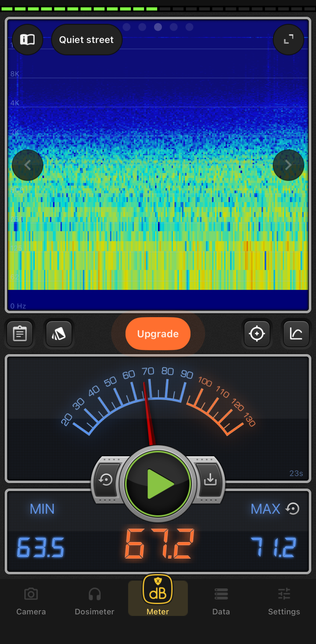The height and width of the screenshot is (644, 316).
Task: Select the highlighted third page dot
Action: pyautogui.click(x=158, y=27)
